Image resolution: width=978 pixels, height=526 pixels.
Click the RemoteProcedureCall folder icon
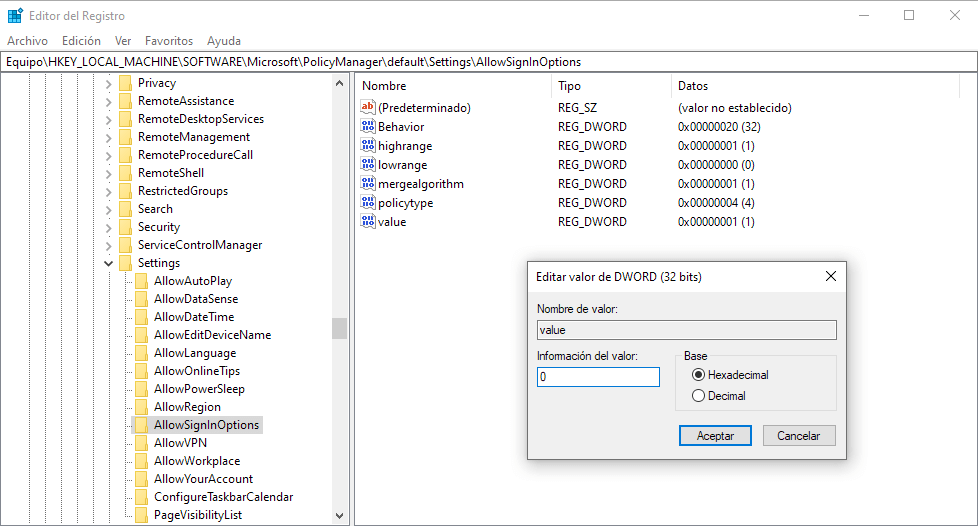(125, 155)
